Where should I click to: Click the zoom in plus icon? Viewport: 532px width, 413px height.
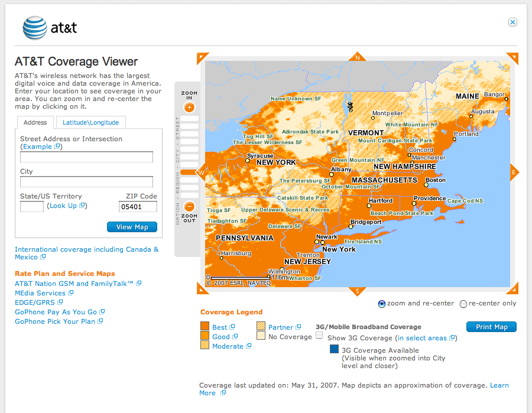pos(189,108)
